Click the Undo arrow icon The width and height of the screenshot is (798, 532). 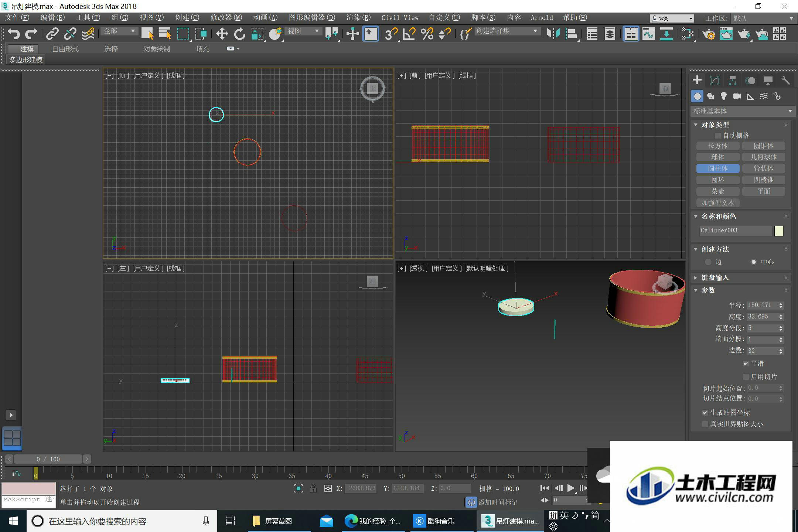pyautogui.click(x=14, y=34)
